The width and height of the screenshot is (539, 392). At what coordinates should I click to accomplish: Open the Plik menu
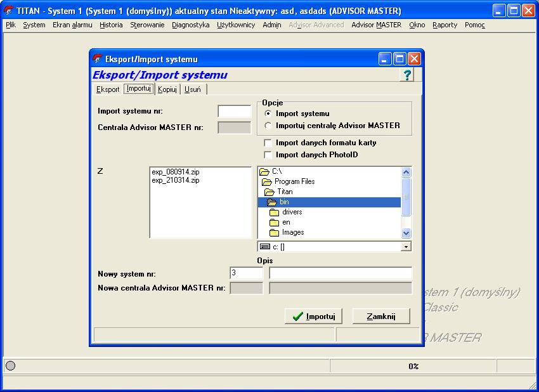coord(11,25)
